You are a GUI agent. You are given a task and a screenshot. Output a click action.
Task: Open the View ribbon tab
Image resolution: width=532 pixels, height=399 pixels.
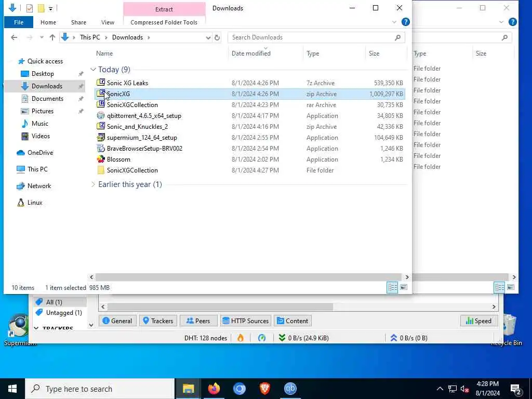coord(108,22)
